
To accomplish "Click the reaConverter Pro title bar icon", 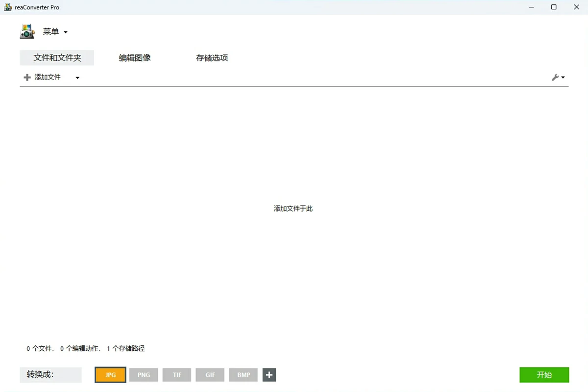I will point(8,7).
